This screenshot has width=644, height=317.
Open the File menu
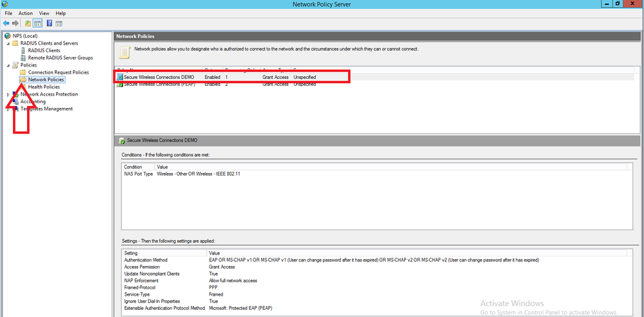pos(8,13)
